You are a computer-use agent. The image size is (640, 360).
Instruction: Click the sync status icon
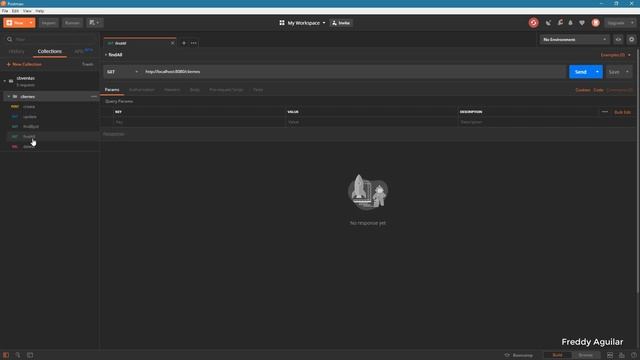click(x=533, y=23)
